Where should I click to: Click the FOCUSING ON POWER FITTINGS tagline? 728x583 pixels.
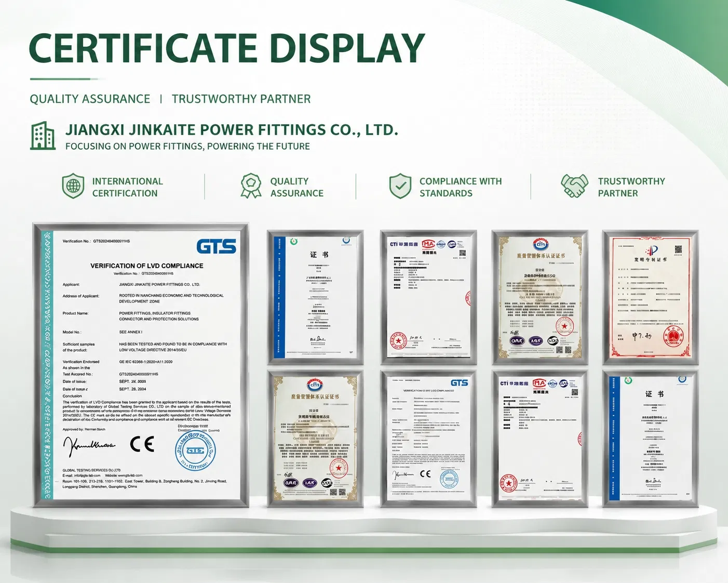tap(187, 146)
